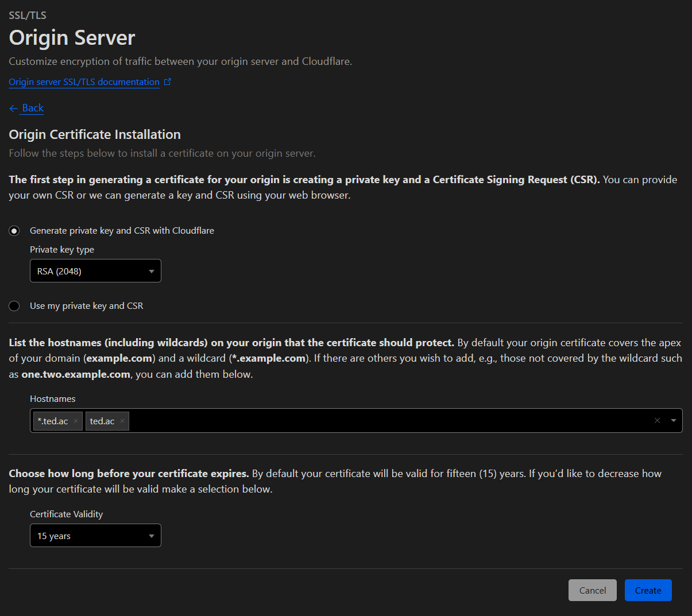Remove the *.ted.ac hostname tag
Screen dimensions: 692x616
(76, 421)
